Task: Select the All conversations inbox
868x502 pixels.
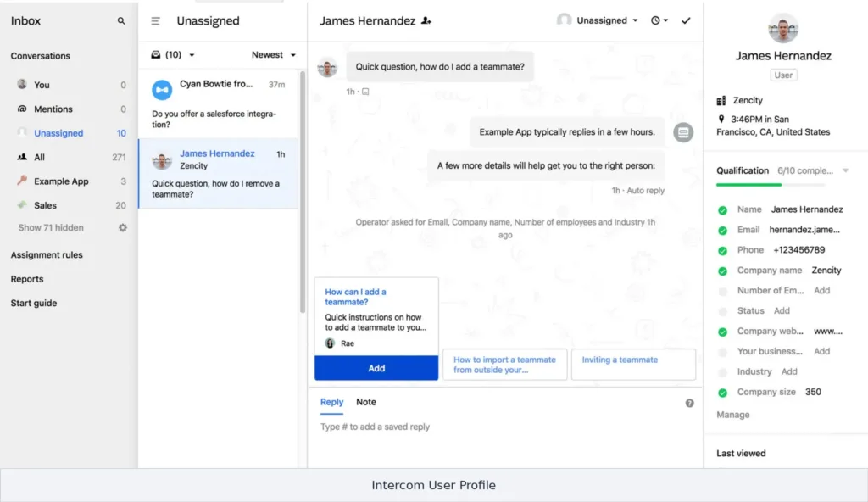Action: click(70, 158)
